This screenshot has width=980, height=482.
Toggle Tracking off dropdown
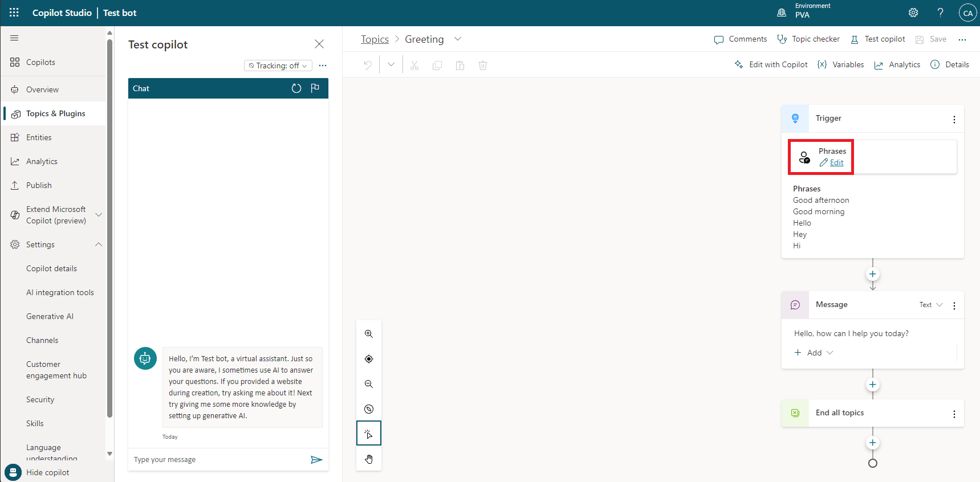tap(278, 66)
